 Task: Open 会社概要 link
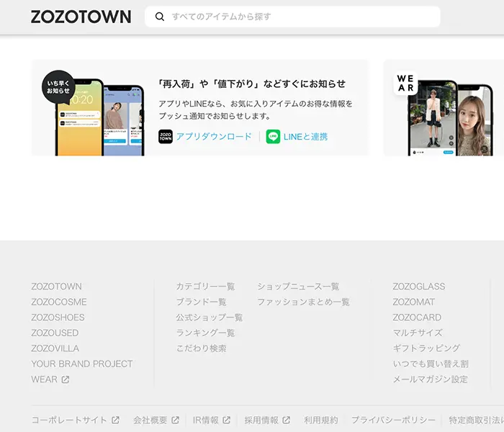(x=150, y=420)
